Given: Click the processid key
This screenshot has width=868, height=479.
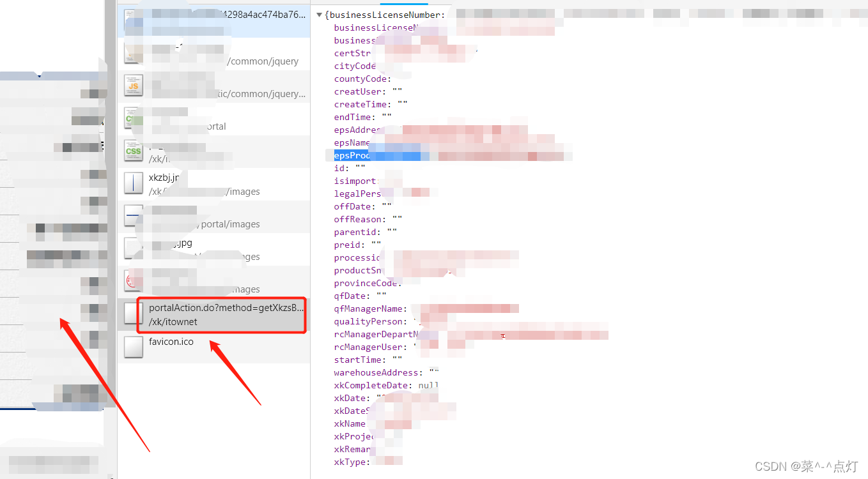Looking at the screenshot, I should [x=357, y=257].
